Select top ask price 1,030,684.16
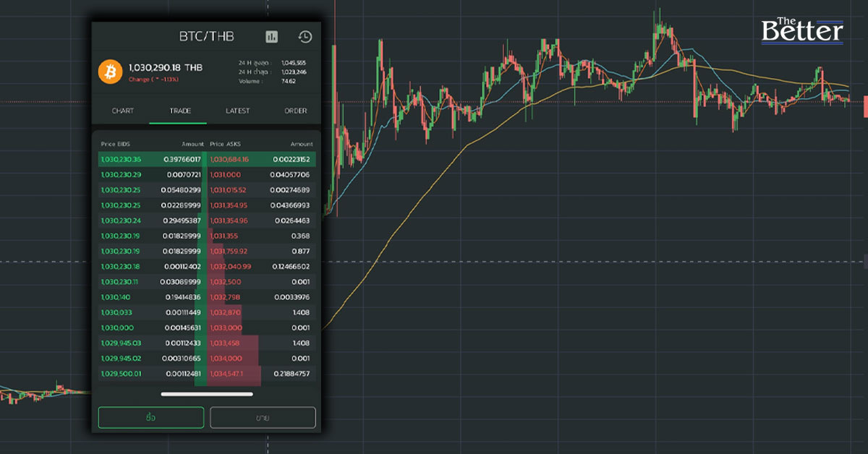 [229, 159]
